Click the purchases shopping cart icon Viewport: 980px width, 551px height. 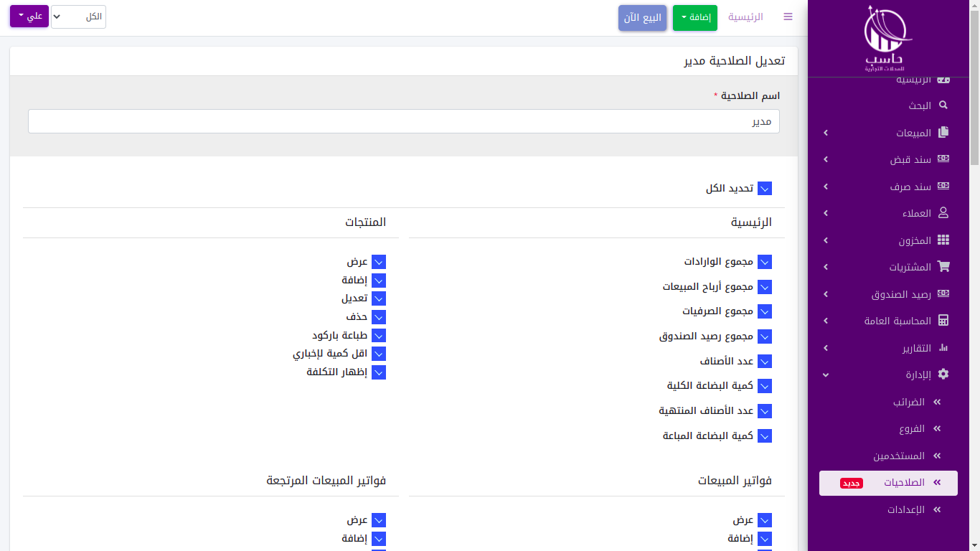tap(943, 267)
